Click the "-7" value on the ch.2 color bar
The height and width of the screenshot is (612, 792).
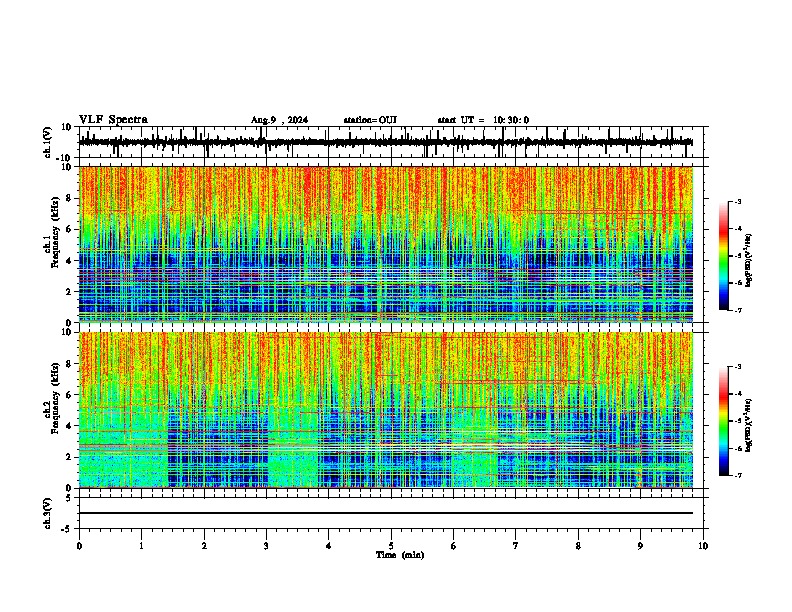point(738,475)
